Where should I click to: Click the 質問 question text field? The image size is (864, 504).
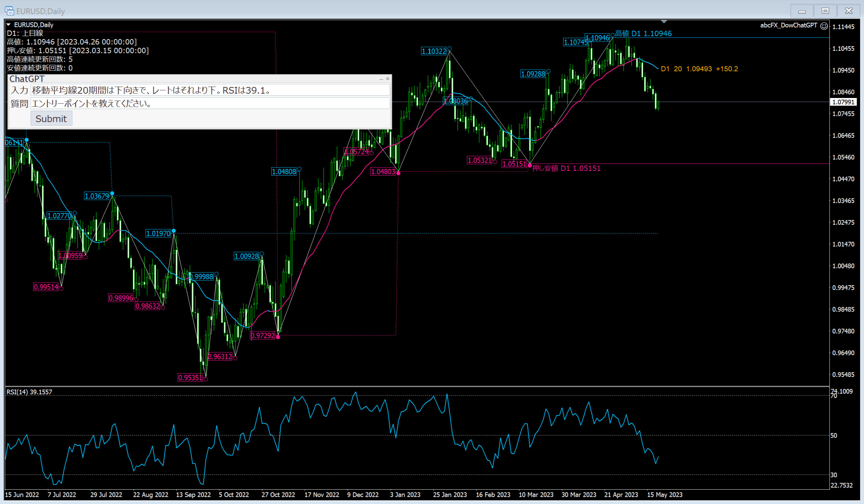tap(210, 103)
